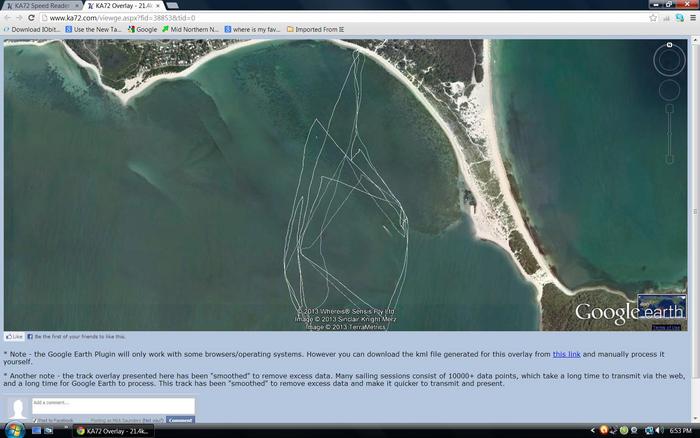Reload the page with the refresh icon
Screen dimensions: 700x438
[33, 18]
